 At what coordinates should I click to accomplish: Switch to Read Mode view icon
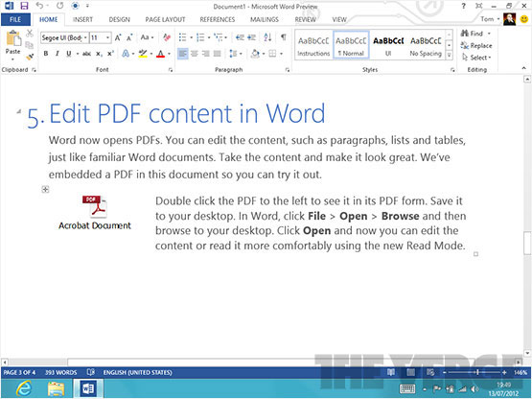point(391,372)
